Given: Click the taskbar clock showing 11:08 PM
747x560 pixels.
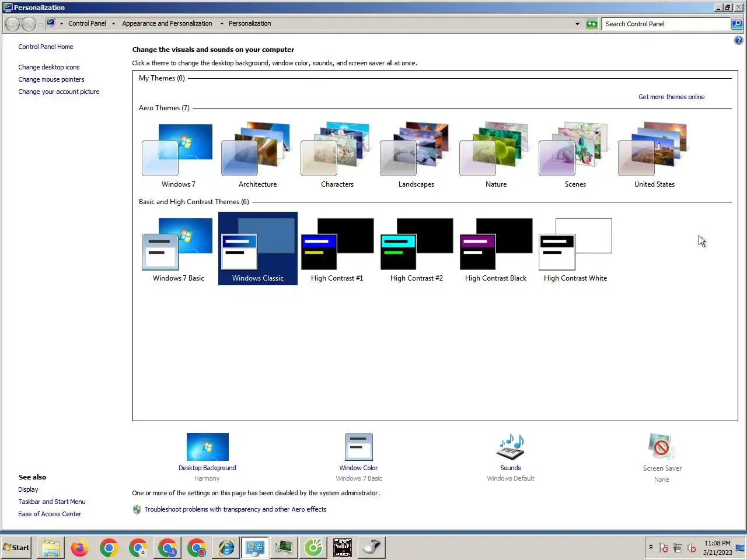Looking at the screenshot, I should pos(717,548).
